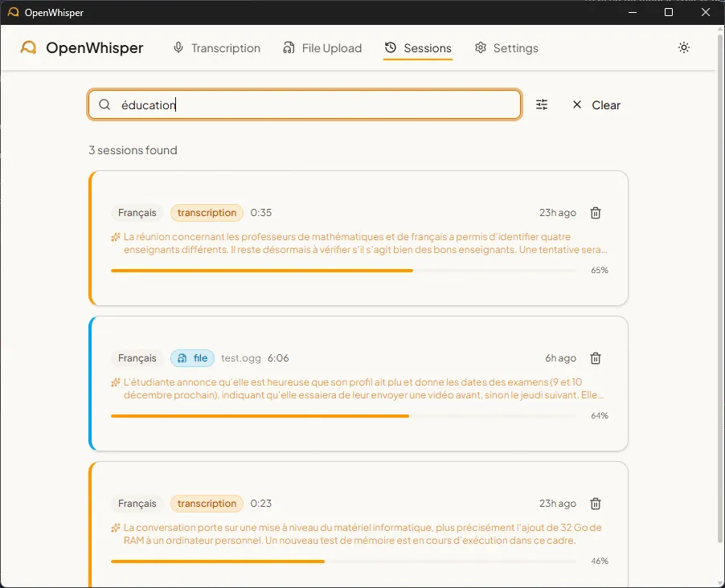Viewport: 725px width, 588px height.
Task: Open the Transcription tab
Action: pos(217,48)
